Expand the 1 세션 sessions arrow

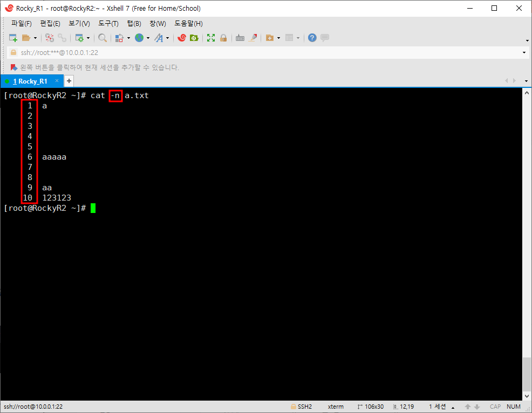coord(453,407)
